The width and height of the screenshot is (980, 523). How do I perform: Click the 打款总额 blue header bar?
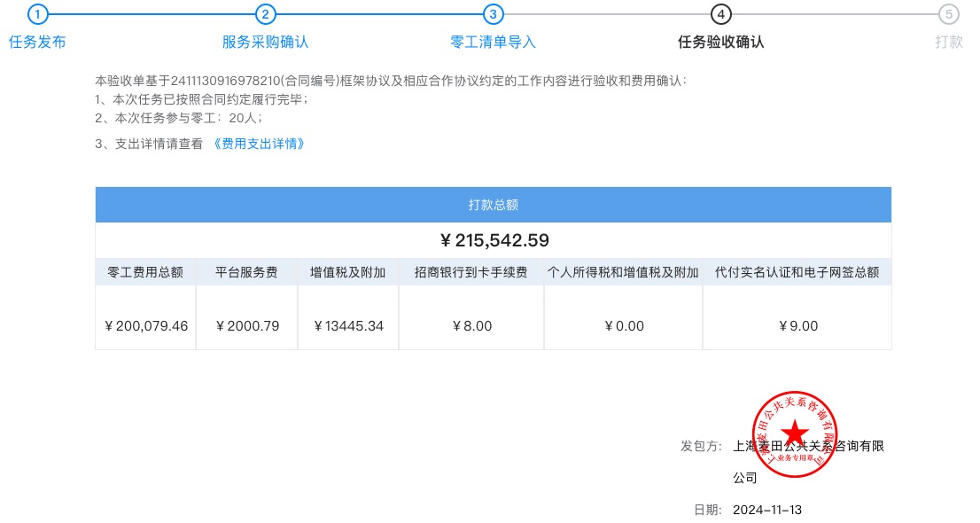(494, 205)
